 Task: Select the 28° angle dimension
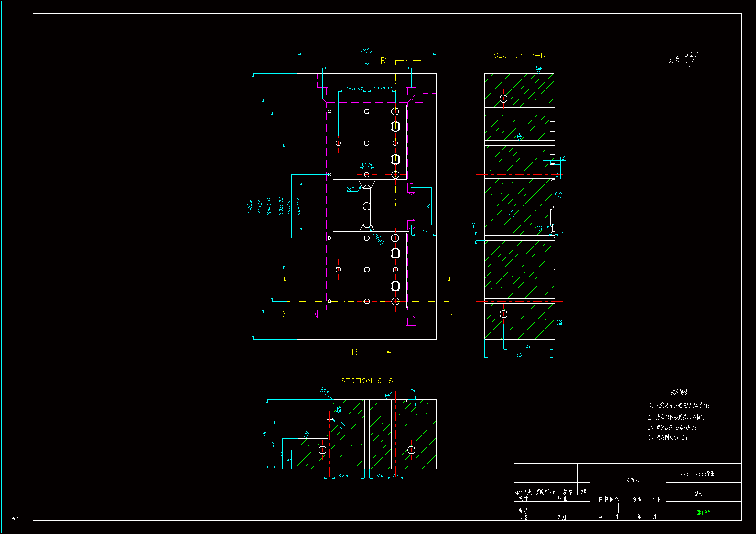[x=350, y=189]
